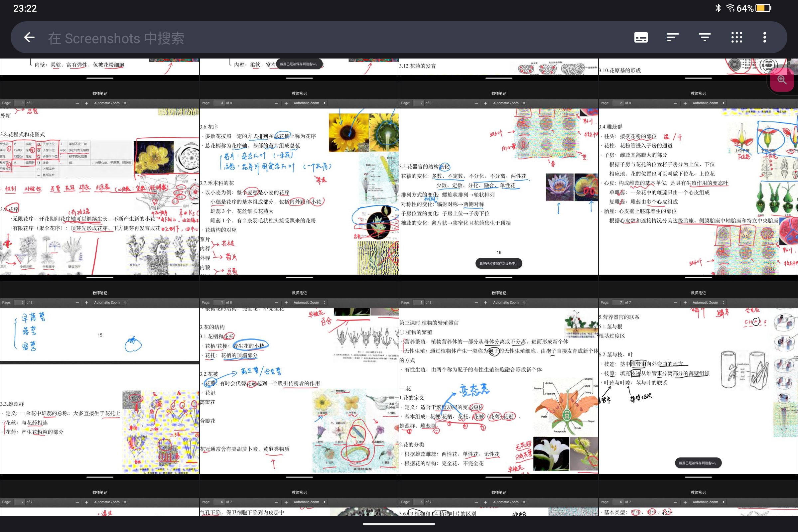Open bottom thumbnail 3.6.C3 植物和C4 植物叶片的区别

[x=499, y=498]
